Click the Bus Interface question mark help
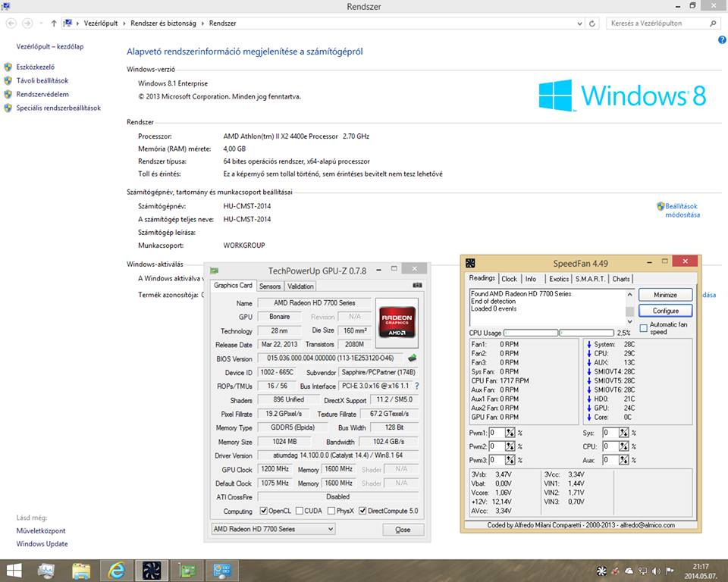This screenshot has width=728, height=582. 416,386
